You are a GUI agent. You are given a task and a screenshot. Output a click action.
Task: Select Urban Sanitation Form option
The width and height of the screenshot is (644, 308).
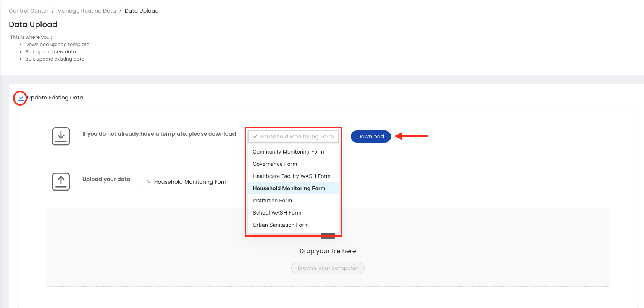[293, 225]
